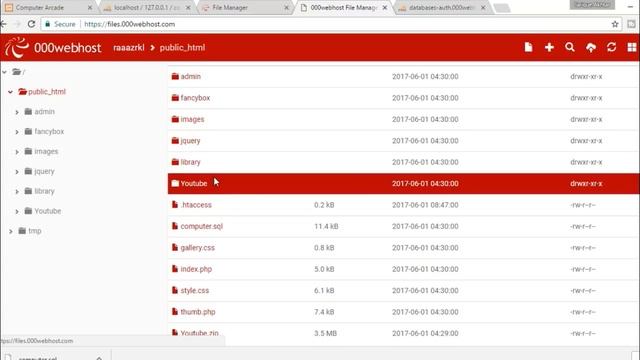Click style.css file icon
Screen dimensions: 640x360
click(x=175, y=290)
